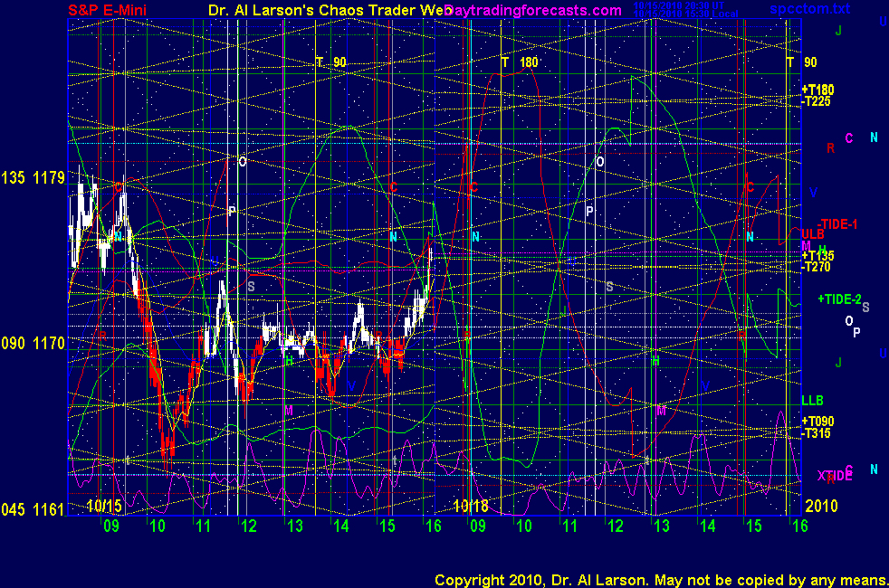
Task: Select the "10/15" date label
Action: point(104,506)
